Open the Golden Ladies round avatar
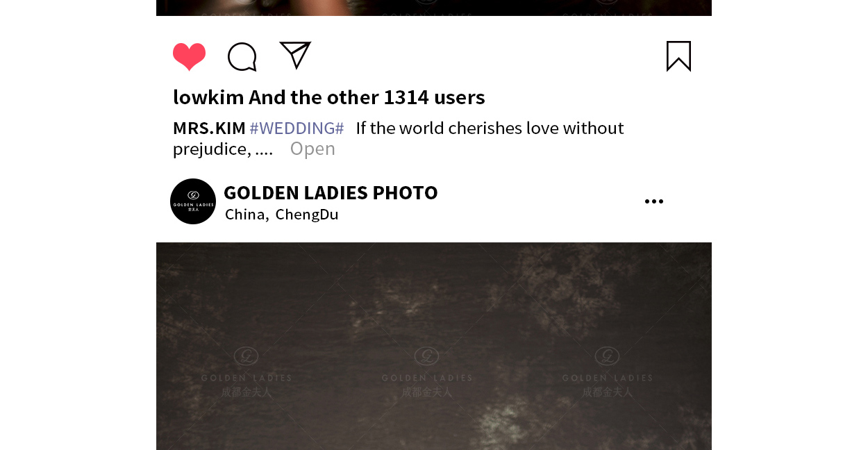The width and height of the screenshot is (868, 450). click(193, 201)
